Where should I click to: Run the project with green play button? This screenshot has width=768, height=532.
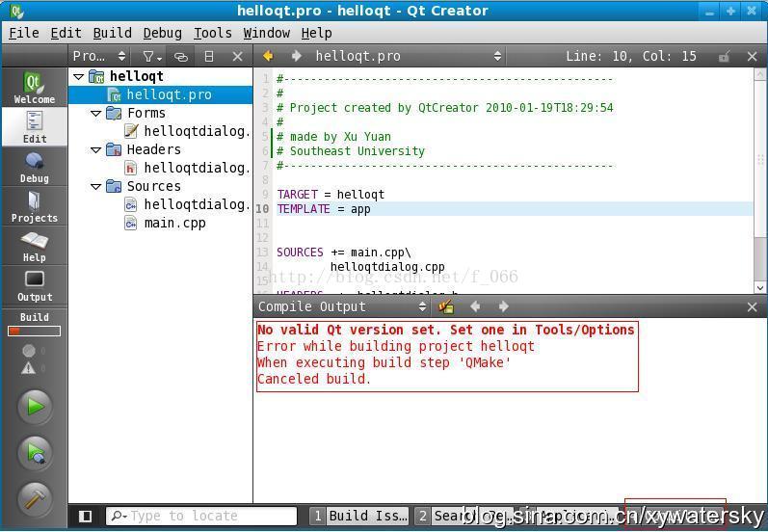click(x=35, y=407)
